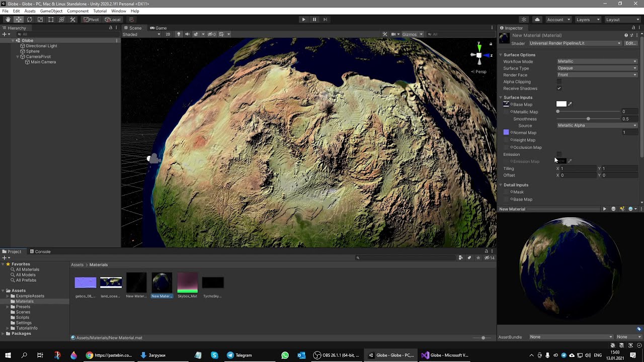Open the Component menu
Screen dimensions: 644x362
(77, 11)
